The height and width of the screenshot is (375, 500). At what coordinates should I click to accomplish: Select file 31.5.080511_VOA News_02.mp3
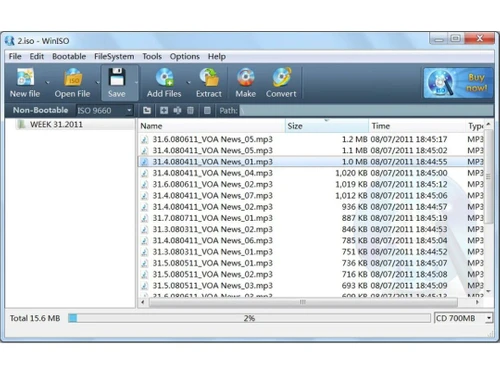coord(311,274)
